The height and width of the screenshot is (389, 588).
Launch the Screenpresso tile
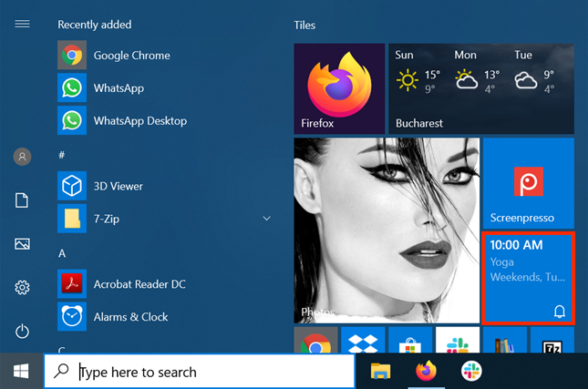(x=529, y=183)
